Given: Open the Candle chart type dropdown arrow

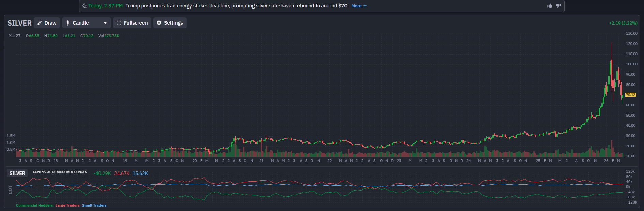Looking at the screenshot, I should [105, 23].
